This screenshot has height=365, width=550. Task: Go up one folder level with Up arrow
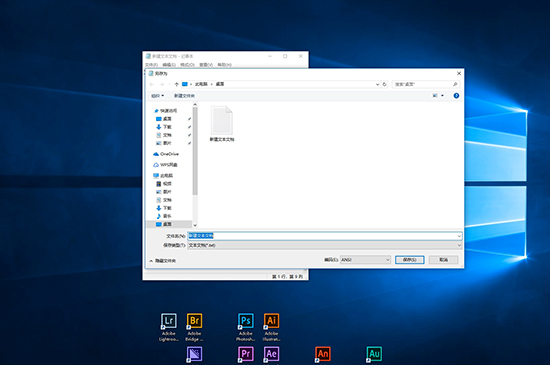(176, 84)
